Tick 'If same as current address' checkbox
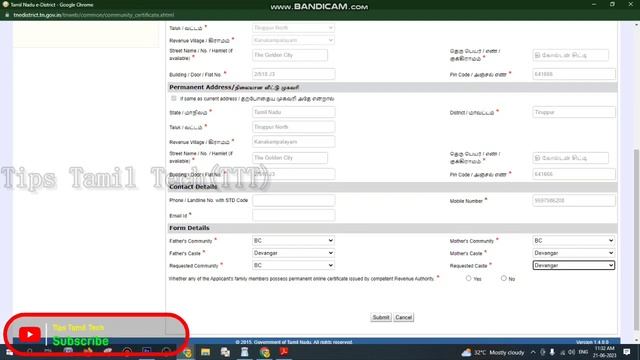This screenshot has height=360, width=640. click(174, 99)
